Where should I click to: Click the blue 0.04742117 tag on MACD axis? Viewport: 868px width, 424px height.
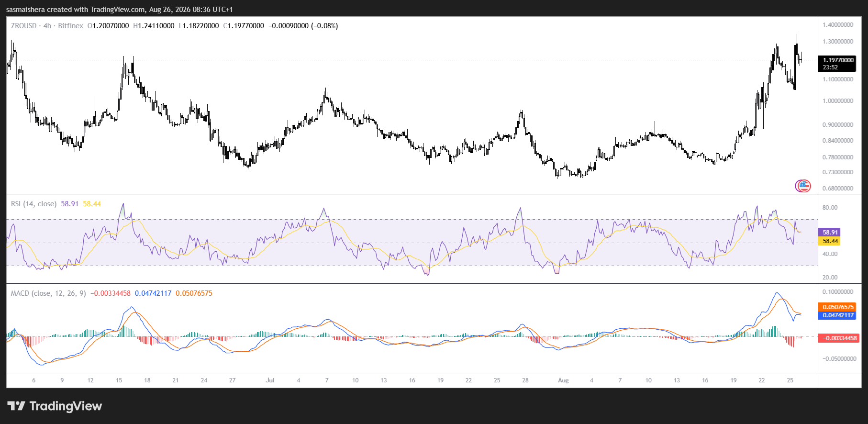click(x=837, y=315)
